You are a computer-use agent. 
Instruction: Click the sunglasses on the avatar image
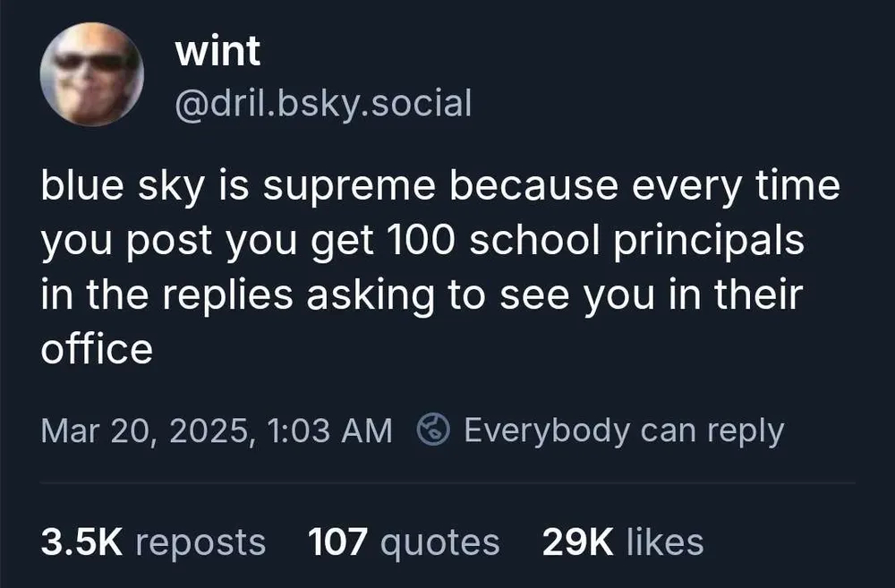[x=88, y=61]
